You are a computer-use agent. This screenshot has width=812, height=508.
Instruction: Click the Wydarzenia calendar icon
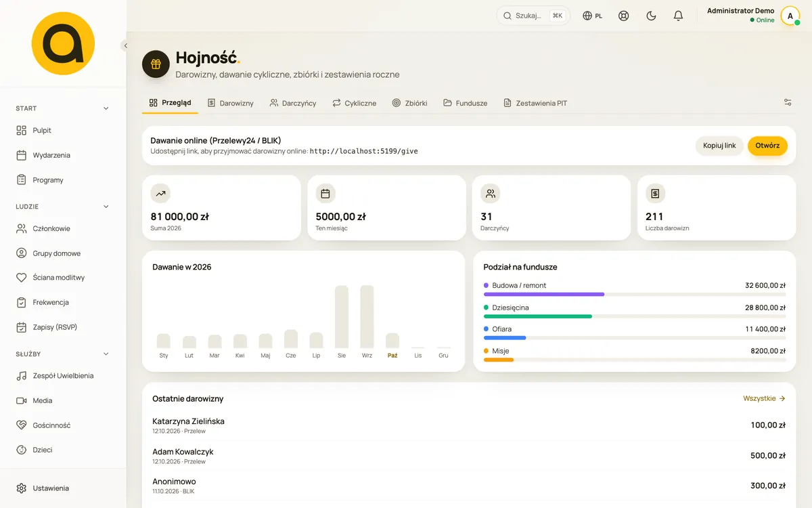tap(22, 155)
